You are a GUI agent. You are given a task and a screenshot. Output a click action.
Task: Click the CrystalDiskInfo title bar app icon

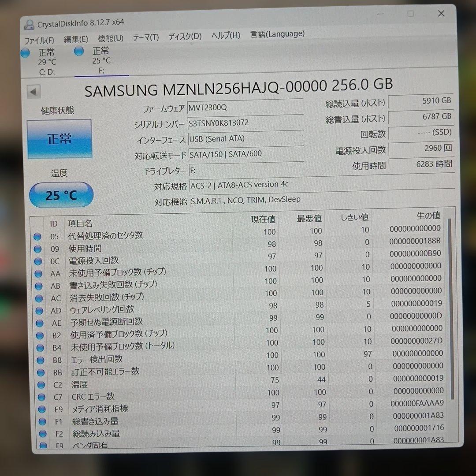[x=30, y=25]
